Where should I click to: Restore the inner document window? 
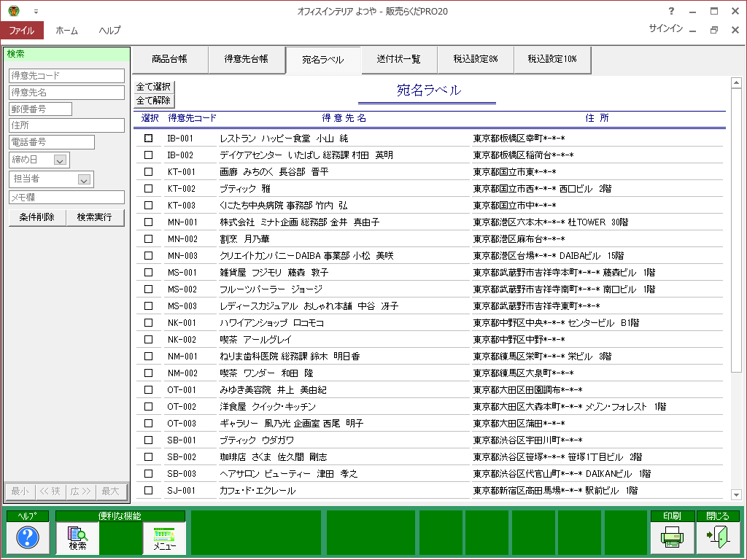pos(713,29)
